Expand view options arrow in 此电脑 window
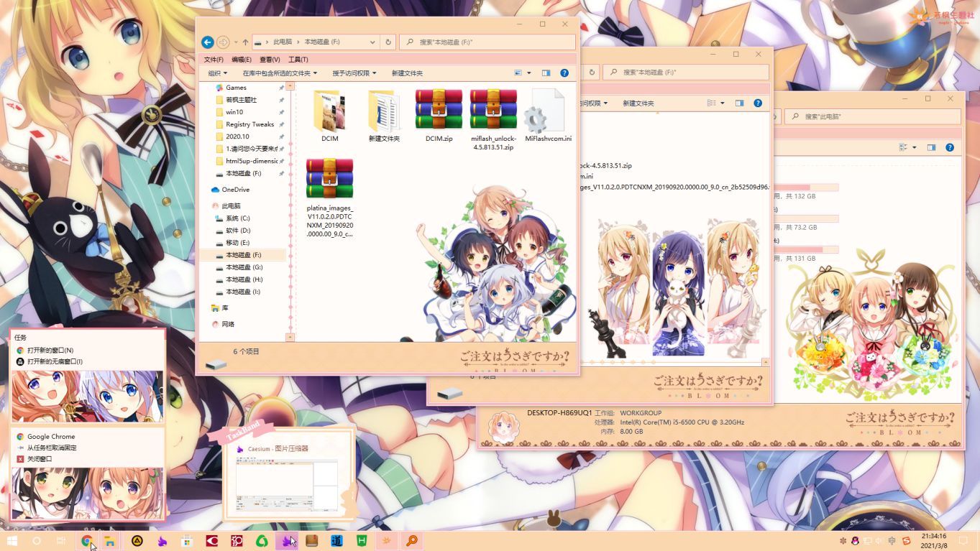 coord(915,147)
